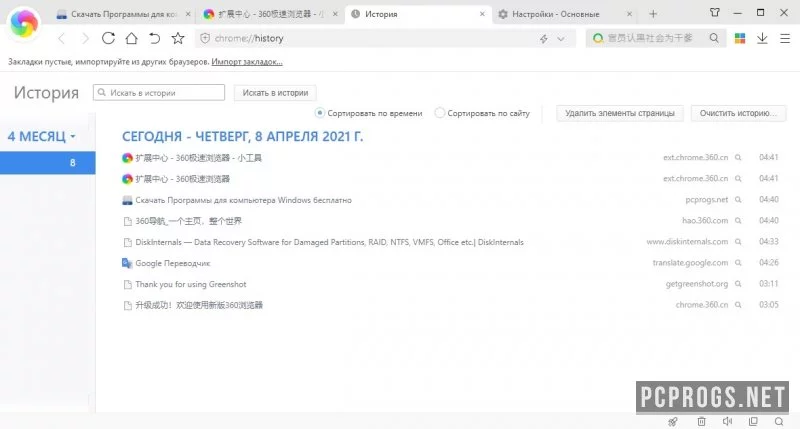Click Очистить историю button
Viewport: 800px width, 429px height.
click(738, 113)
